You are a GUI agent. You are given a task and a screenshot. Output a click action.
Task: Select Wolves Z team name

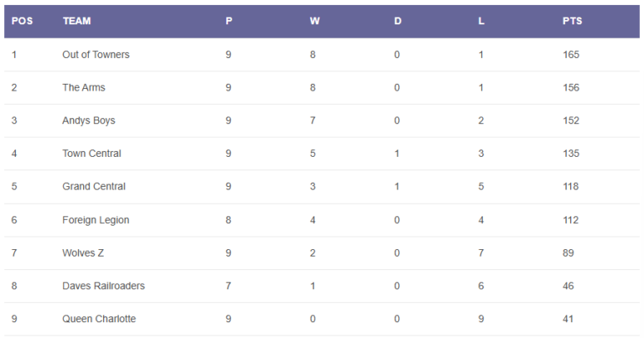click(x=83, y=253)
